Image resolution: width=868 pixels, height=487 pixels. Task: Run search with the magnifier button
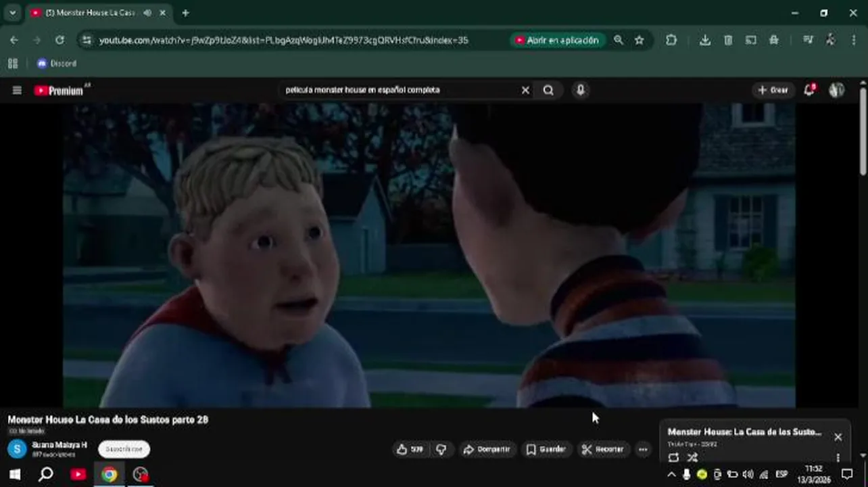548,90
